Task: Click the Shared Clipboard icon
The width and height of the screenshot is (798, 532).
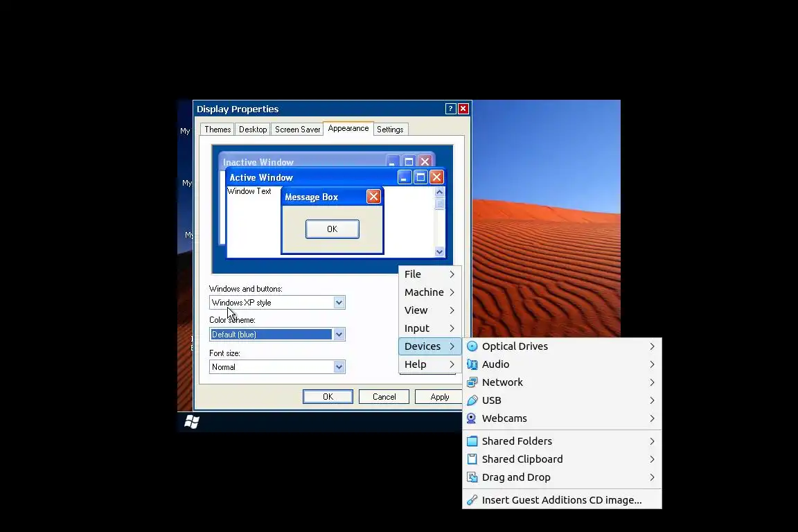Action: 472,459
